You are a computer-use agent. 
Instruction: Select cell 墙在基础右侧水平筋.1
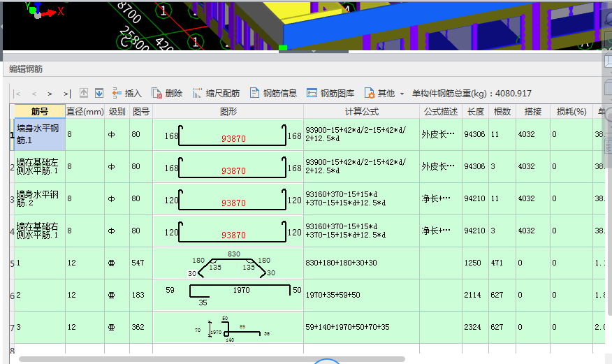pyautogui.click(x=40, y=231)
